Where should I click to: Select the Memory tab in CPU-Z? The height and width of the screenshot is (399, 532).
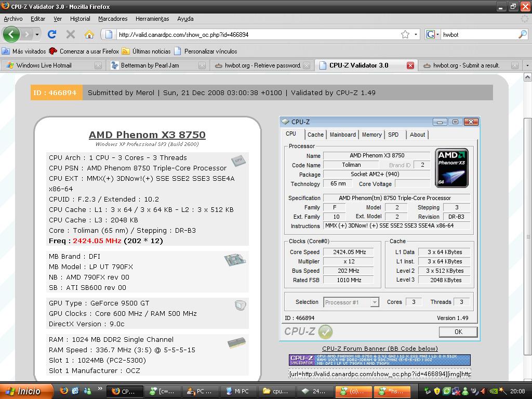371,135
